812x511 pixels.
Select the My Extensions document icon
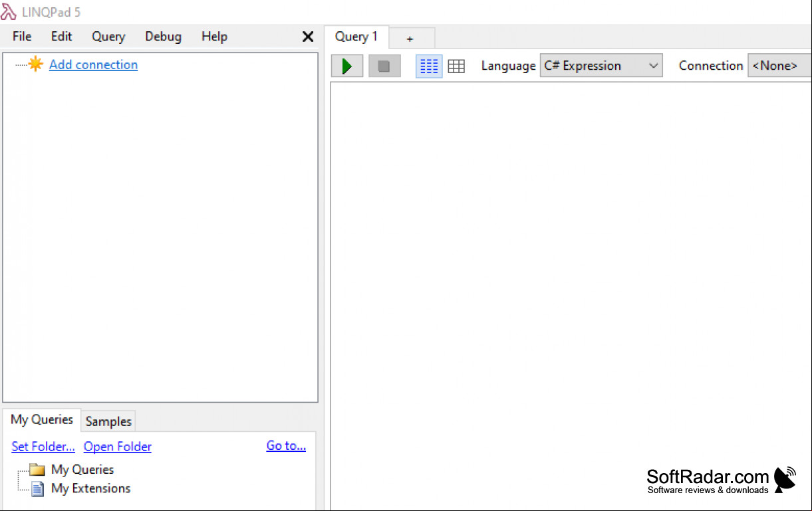pos(38,489)
